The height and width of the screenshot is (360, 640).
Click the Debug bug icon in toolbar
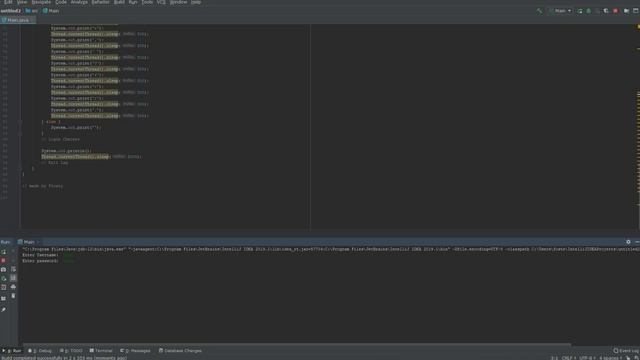coord(589,11)
